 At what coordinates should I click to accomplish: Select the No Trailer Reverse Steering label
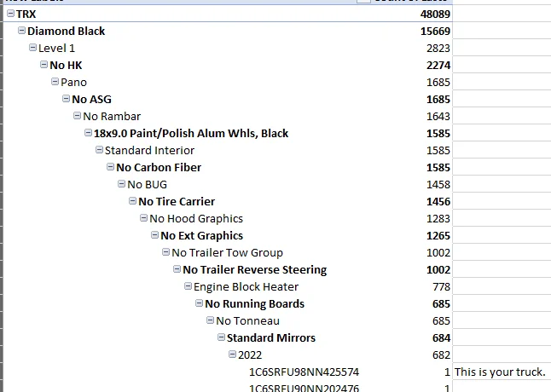255,270
